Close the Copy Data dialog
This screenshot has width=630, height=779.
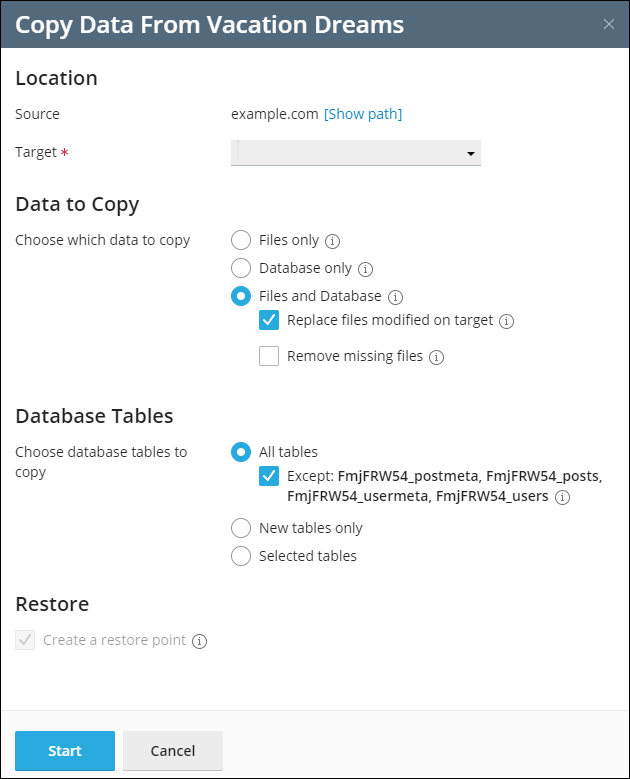(609, 24)
